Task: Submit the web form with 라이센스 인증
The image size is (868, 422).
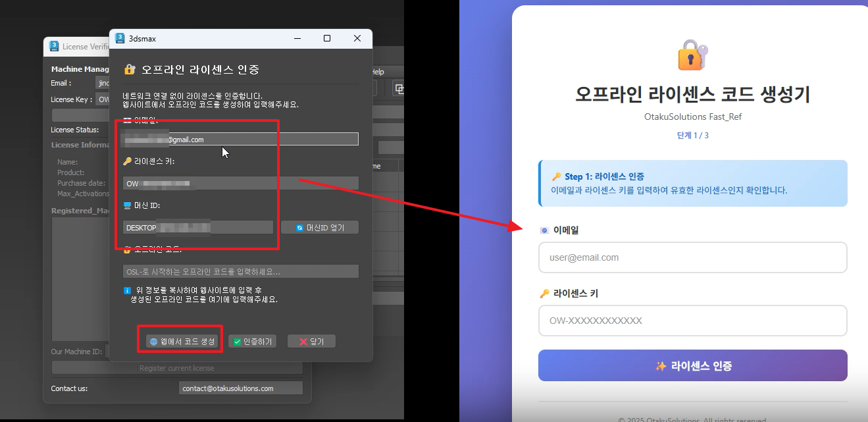Action: [692, 365]
